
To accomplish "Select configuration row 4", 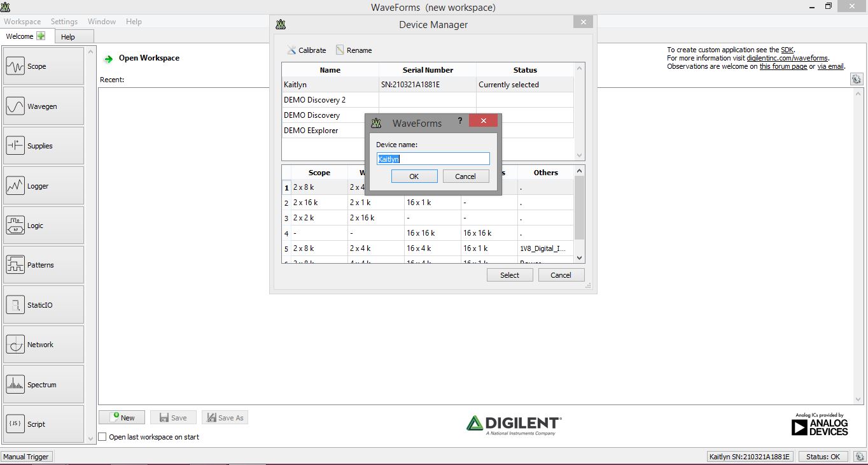I will click(x=428, y=233).
